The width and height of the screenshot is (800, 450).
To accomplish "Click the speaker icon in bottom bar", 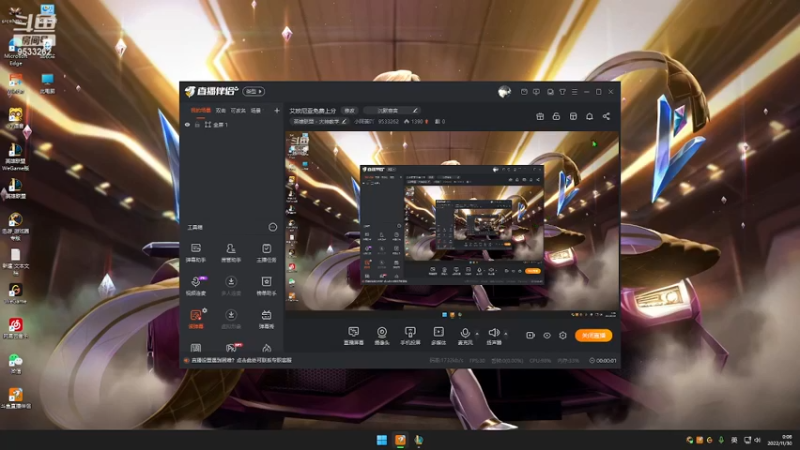I will pos(493,333).
